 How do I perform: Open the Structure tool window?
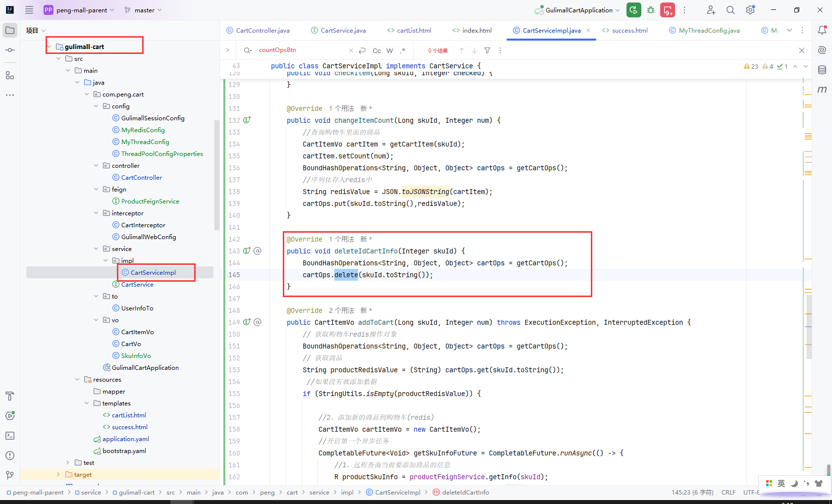coord(10,75)
